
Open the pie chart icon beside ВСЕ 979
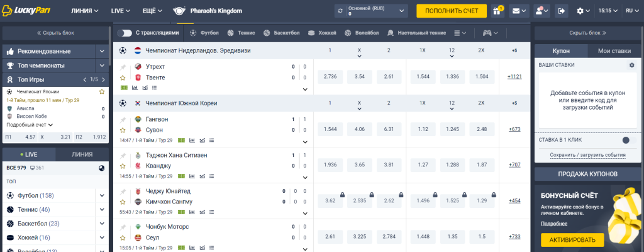click(102, 168)
